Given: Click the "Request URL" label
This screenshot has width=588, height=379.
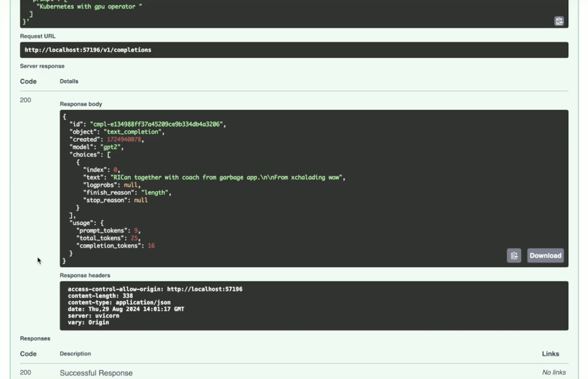Looking at the screenshot, I should (x=38, y=36).
